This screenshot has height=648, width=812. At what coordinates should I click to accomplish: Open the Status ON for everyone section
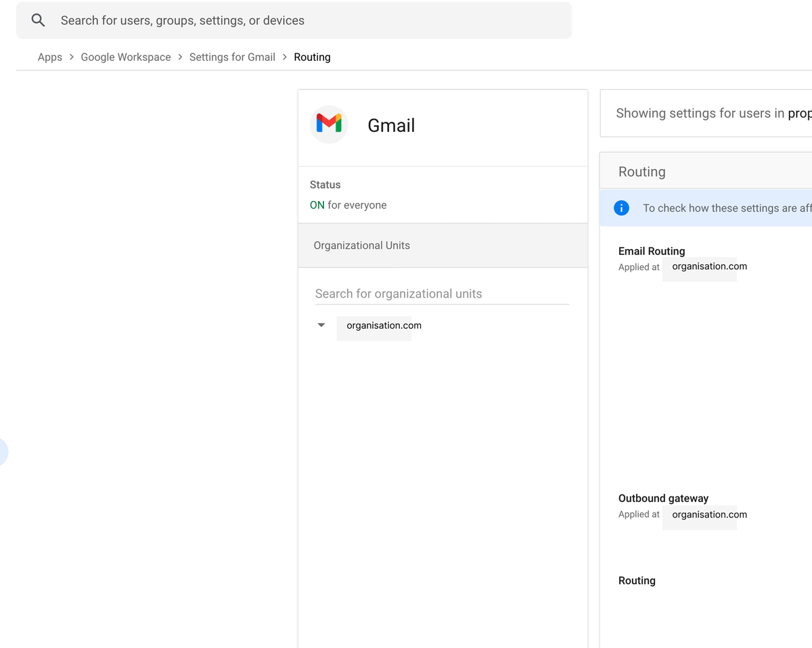pyautogui.click(x=443, y=195)
